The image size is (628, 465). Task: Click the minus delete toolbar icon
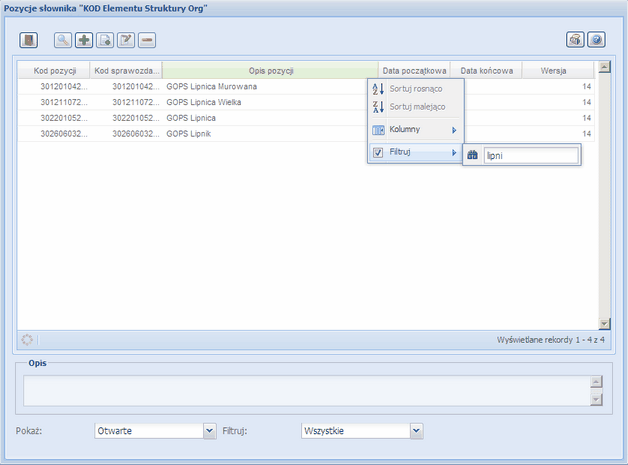(147, 40)
